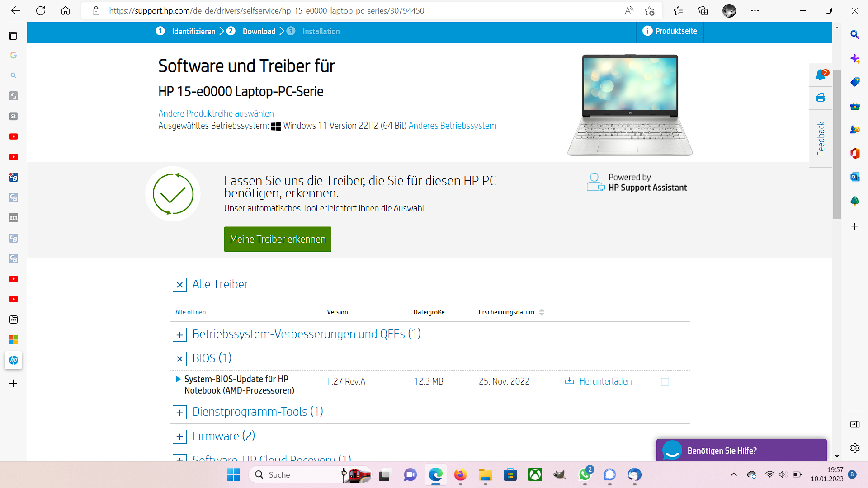Screen dimensions: 868x488
Task: Collapse the Alle Treiber section
Action: 179,285
